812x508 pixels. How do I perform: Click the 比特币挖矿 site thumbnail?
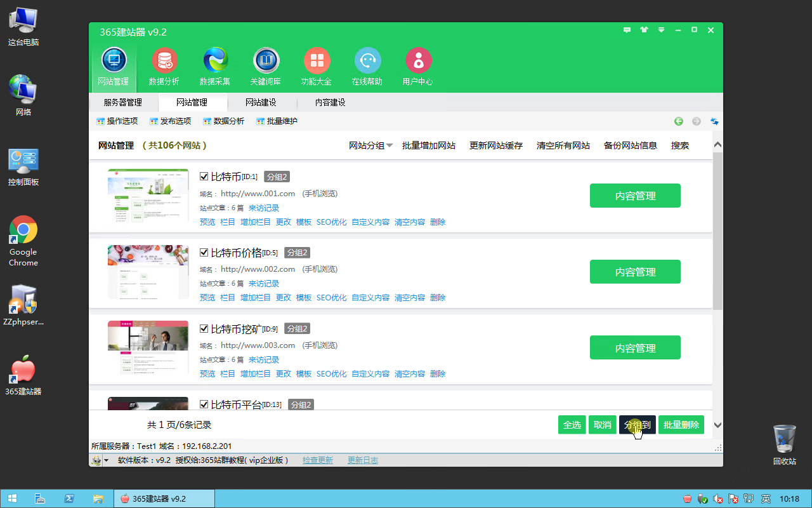coord(148,348)
